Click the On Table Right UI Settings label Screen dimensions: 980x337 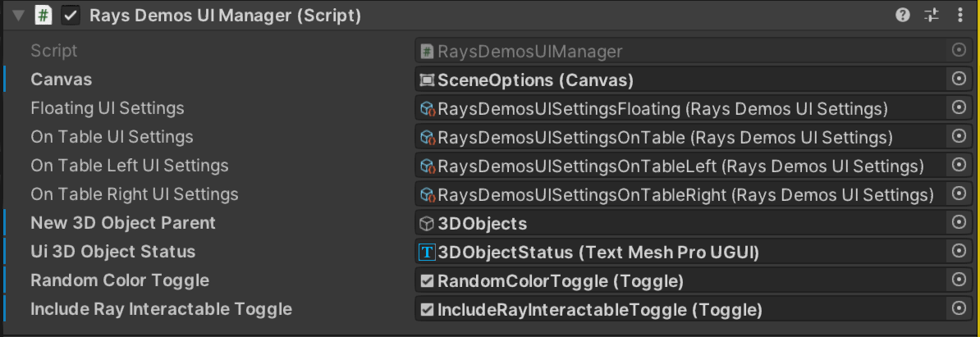click(135, 194)
